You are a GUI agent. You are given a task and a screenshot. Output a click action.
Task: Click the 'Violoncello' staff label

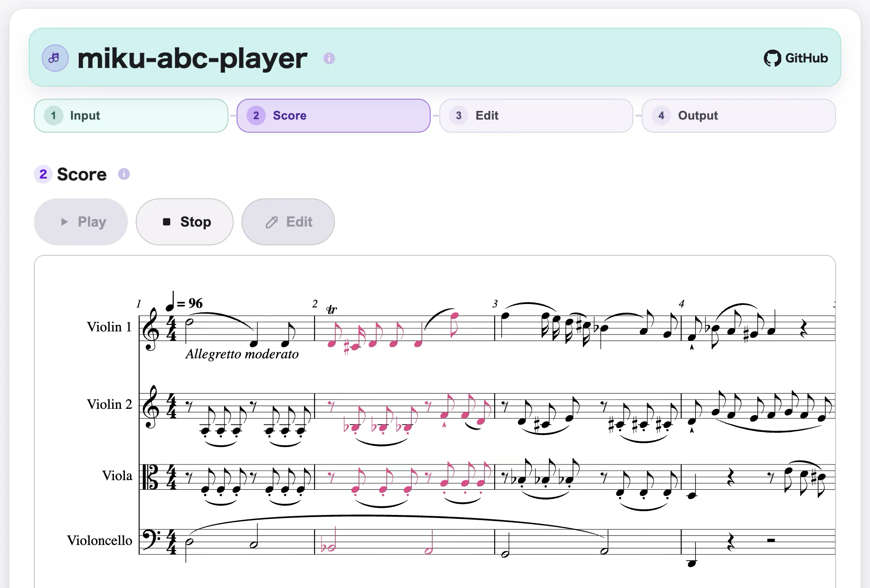click(100, 540)
